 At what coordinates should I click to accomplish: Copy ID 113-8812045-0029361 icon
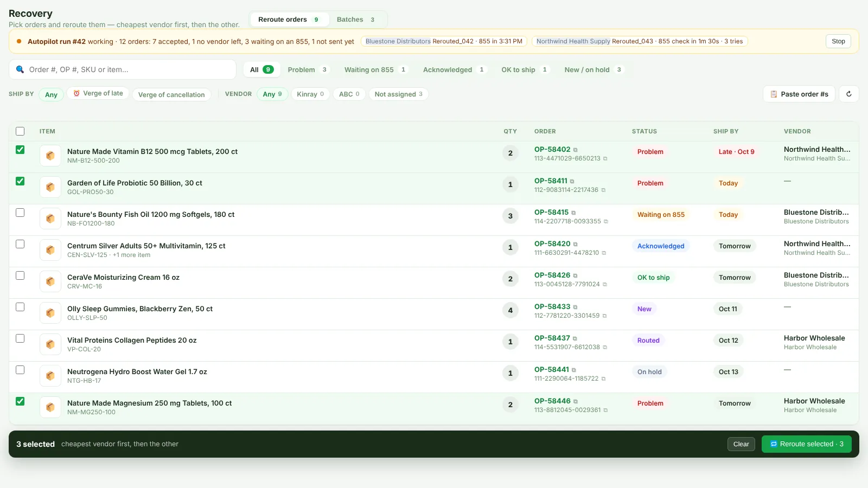(606, 410)
